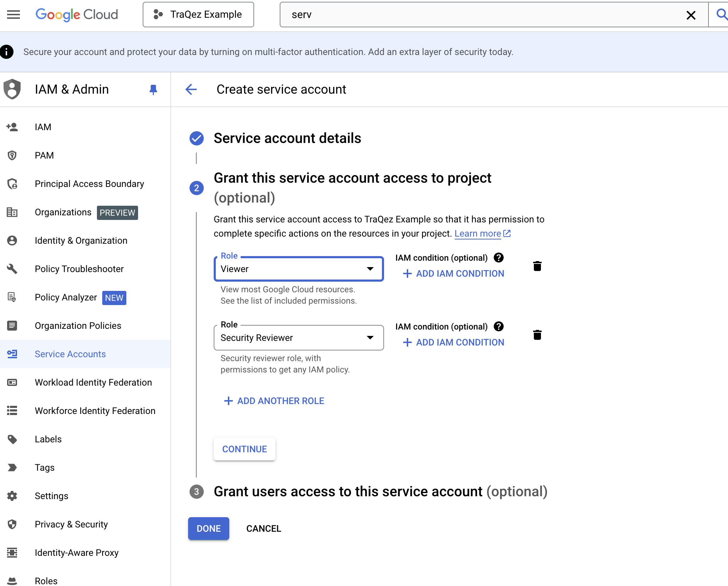Open the TraQez Example project selector
This screenshot has height=586, width=728.
pos(198,15)
